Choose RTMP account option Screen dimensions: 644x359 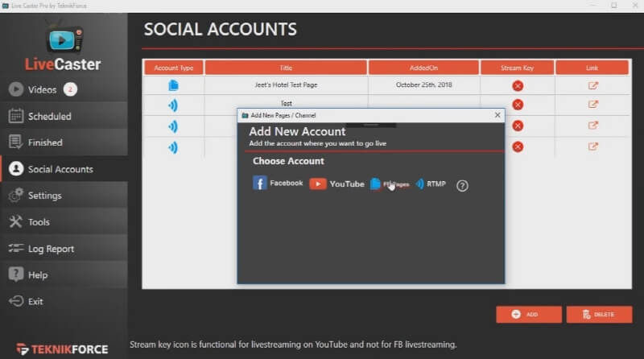tap(431, 184)
